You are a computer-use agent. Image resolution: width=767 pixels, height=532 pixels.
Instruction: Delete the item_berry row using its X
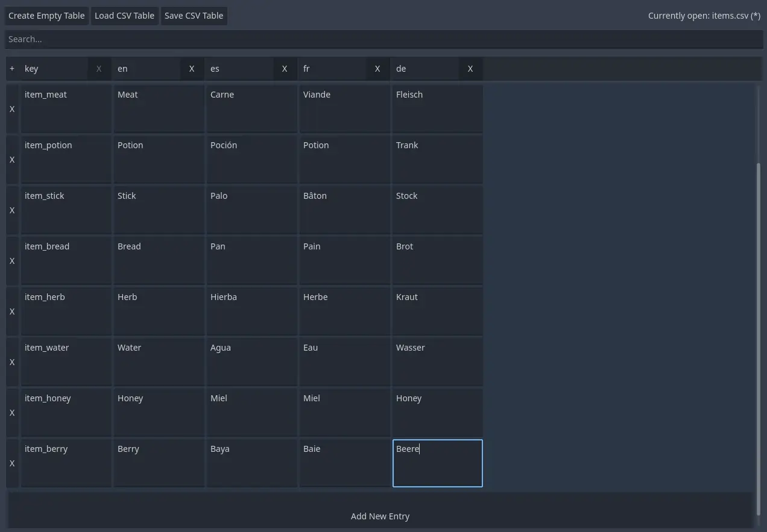(x=11, y=463)
